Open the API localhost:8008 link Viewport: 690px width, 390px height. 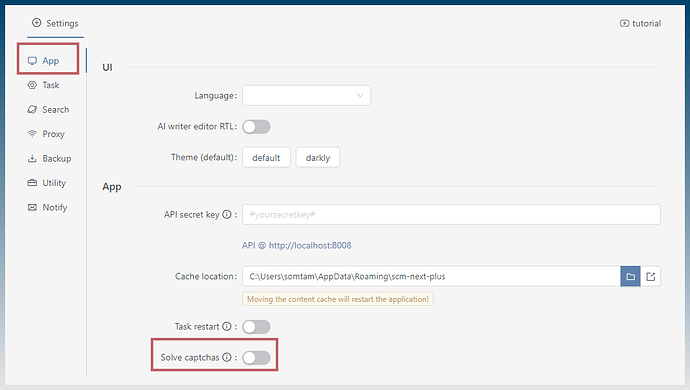297,245
